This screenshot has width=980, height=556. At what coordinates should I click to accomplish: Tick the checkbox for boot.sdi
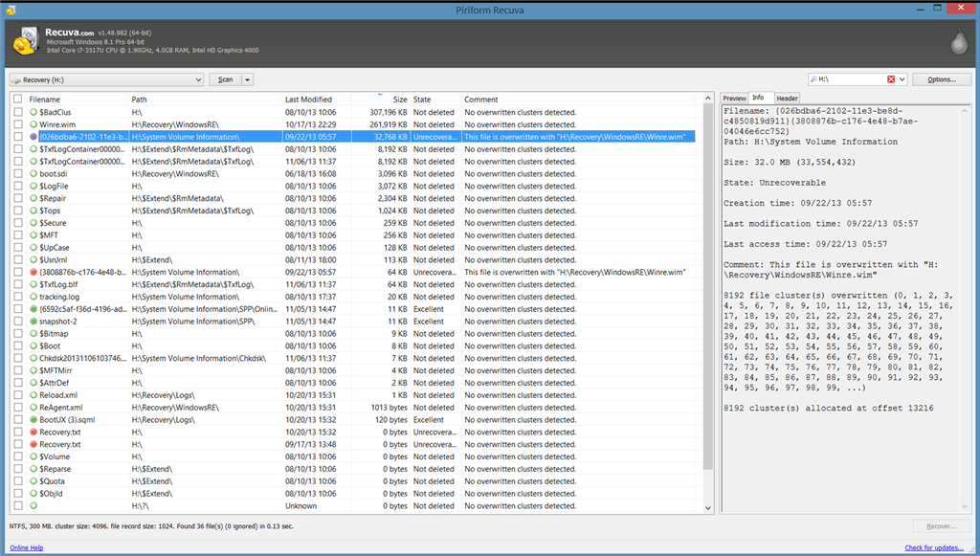click(x=17, y=173)
